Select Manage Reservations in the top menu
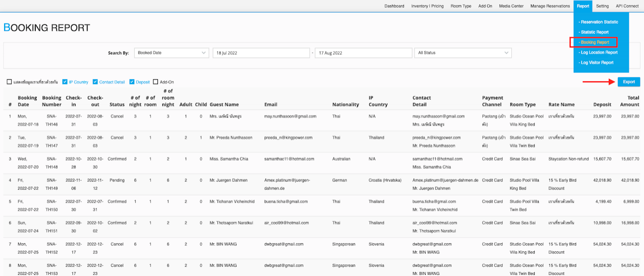The image size is (644, 276). coord(550,6)
